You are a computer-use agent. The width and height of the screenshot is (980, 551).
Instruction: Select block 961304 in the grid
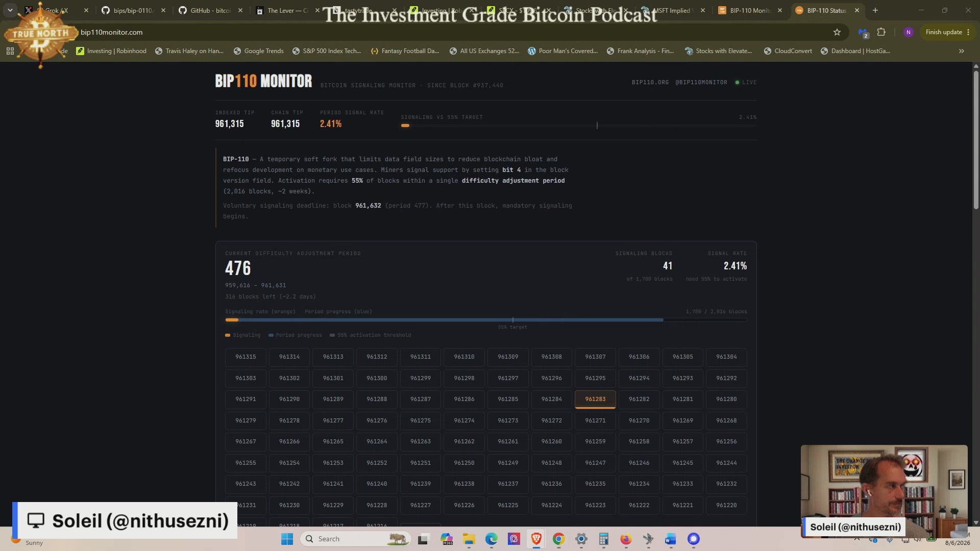click(726, 357)
